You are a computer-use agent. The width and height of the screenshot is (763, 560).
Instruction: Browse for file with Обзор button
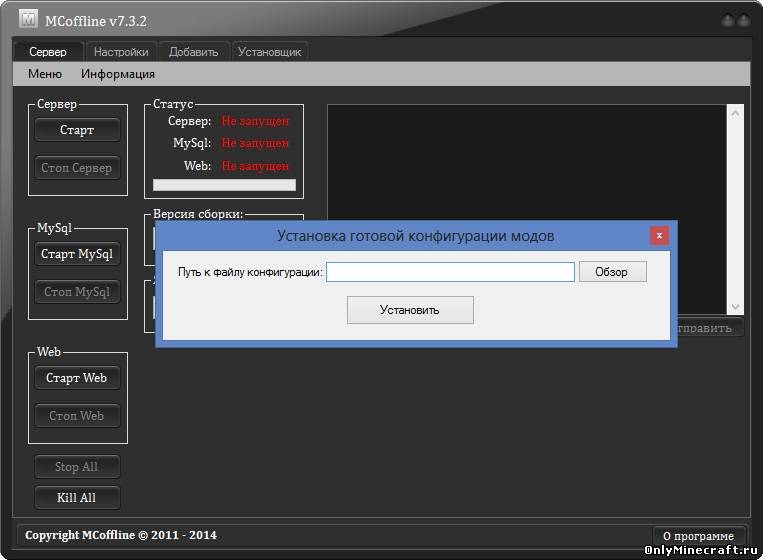[x=612, y=272]
